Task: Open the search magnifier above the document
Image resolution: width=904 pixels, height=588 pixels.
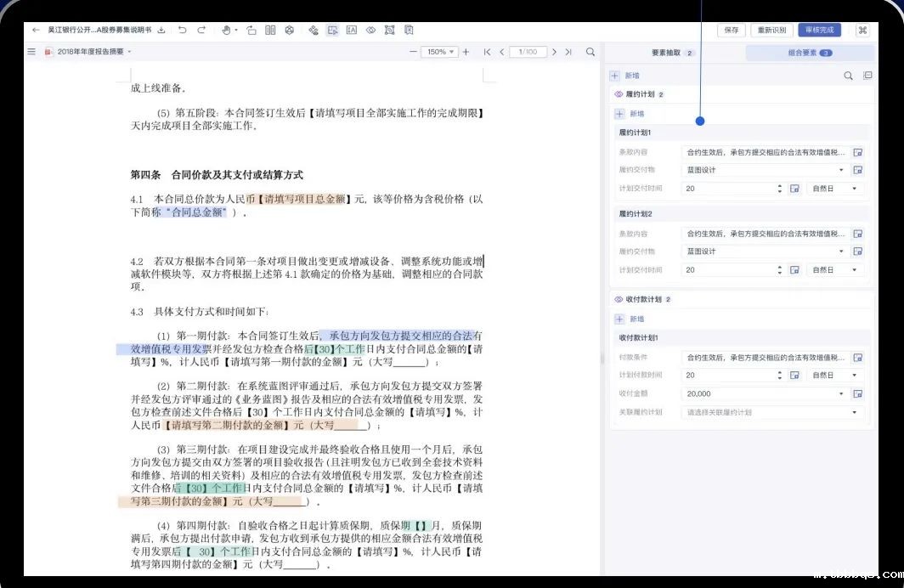Action: (590, 51)
